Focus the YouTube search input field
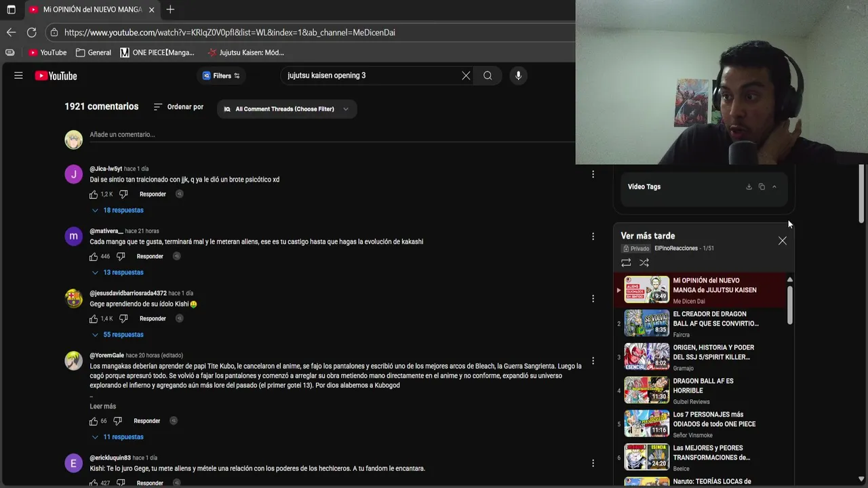 [x=371, y=76]
